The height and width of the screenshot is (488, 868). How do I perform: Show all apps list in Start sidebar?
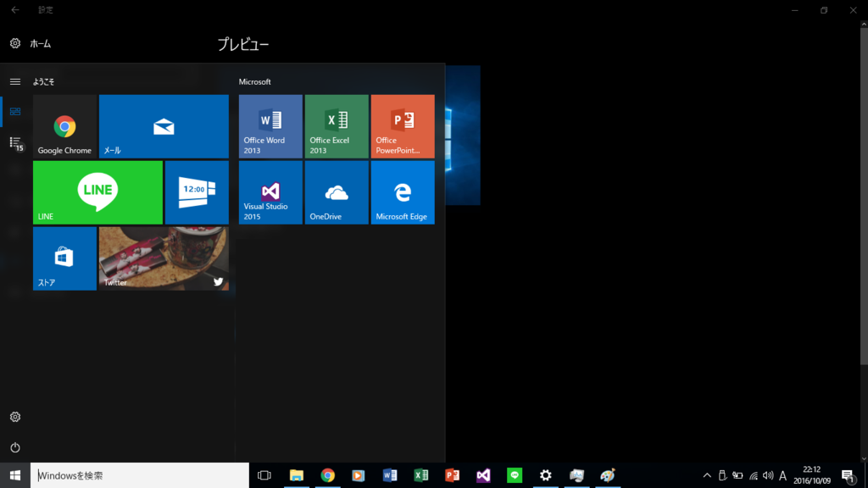point(15,142)
